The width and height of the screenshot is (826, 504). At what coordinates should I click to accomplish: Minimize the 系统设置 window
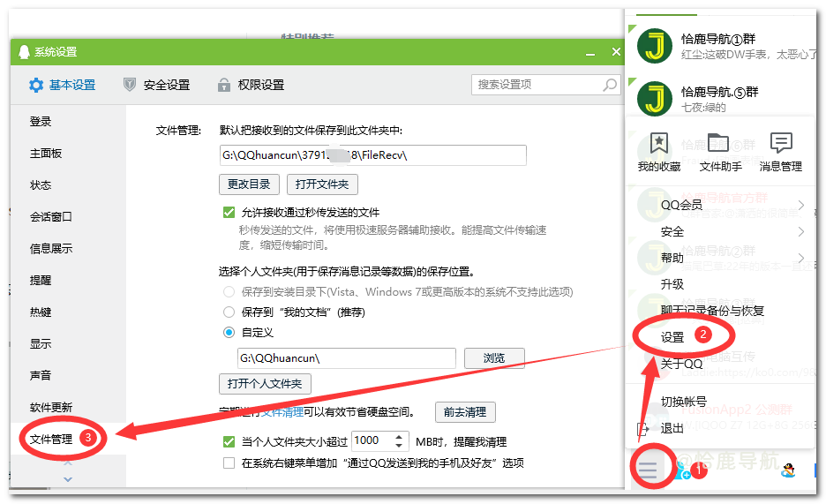590,52
